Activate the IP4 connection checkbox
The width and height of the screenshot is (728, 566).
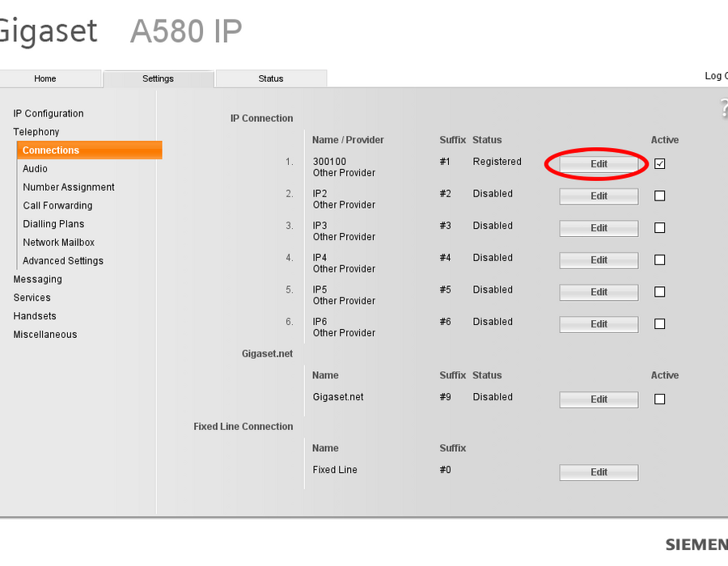coord(659,260)
